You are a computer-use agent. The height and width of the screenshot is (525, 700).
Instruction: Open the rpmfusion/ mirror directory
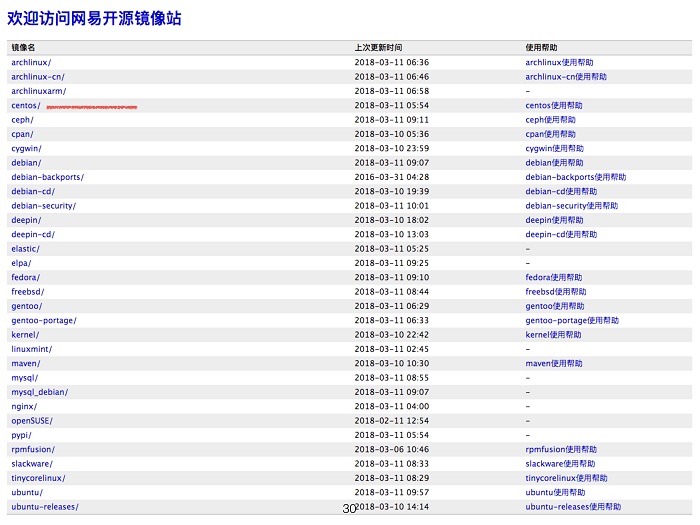coord(33,449)
